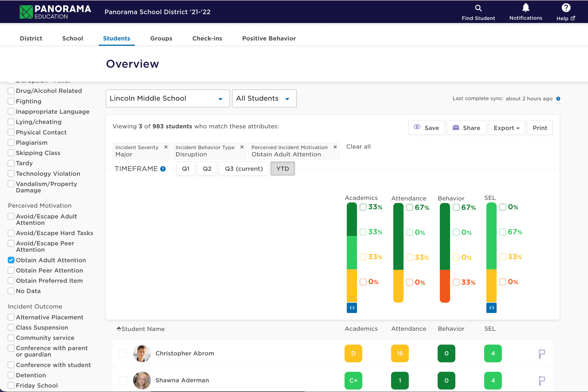This screenshot has width=588, height=392.
Task: Switch to the Groups tab
Action: pos(161,39)
